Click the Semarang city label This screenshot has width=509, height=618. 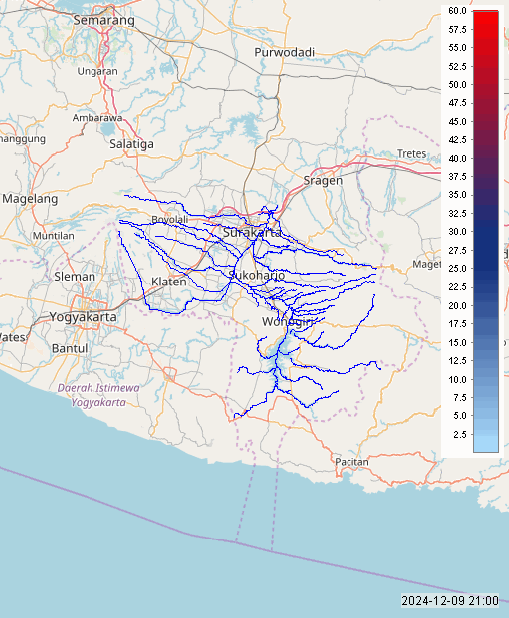coord(104,20)
